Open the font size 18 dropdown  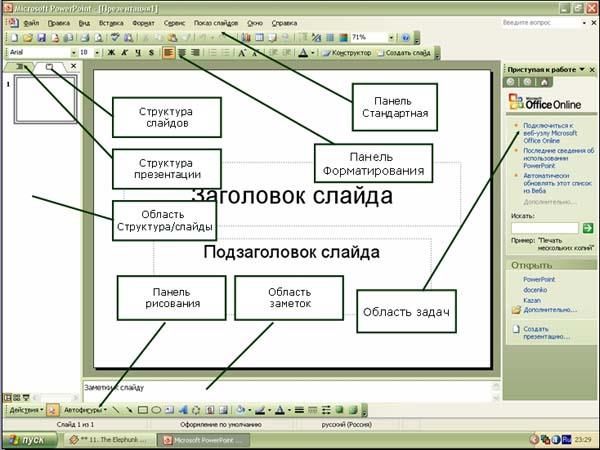(x=97, y=53)
